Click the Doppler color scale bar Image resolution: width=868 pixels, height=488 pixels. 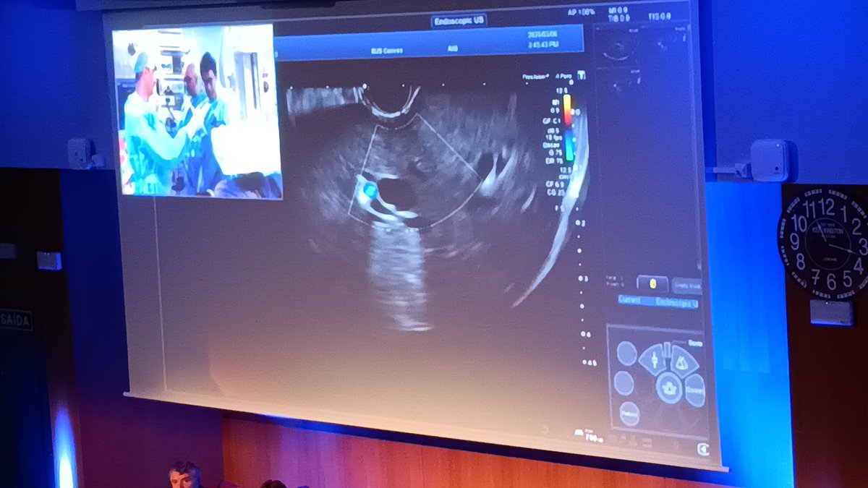(x=569, y=127)
